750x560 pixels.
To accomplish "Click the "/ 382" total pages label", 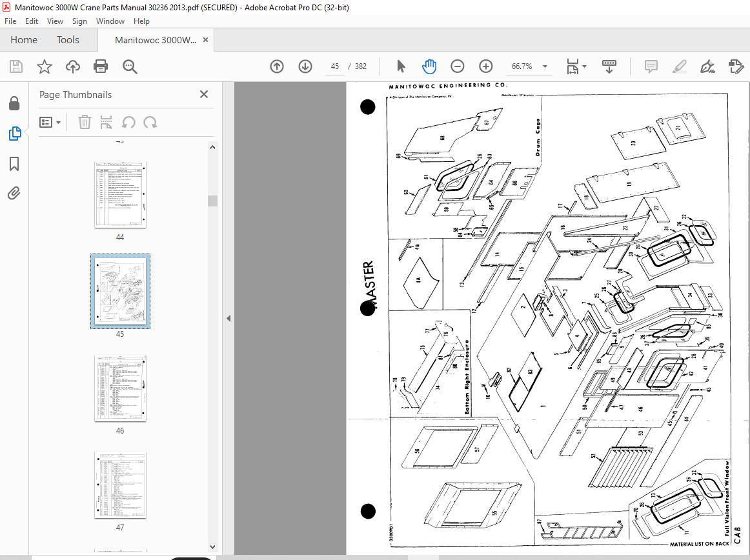I will coord(358,66).
